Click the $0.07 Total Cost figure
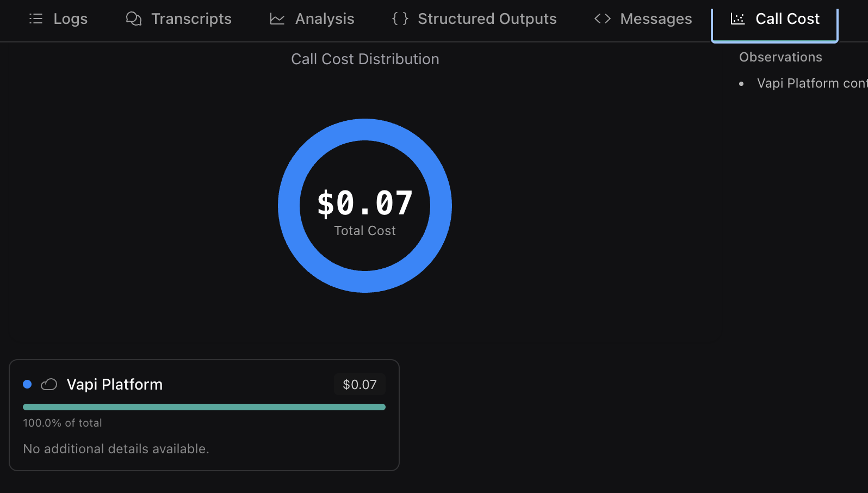 click(365, 204)
